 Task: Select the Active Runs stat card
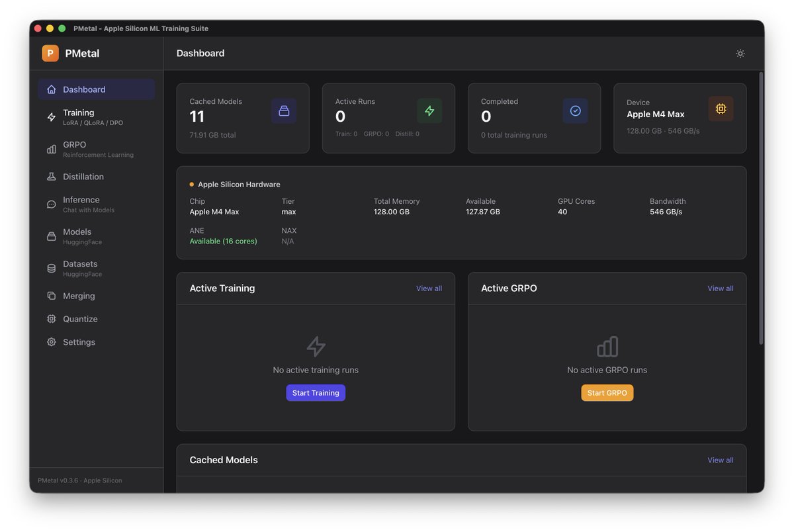pos(388,118)
